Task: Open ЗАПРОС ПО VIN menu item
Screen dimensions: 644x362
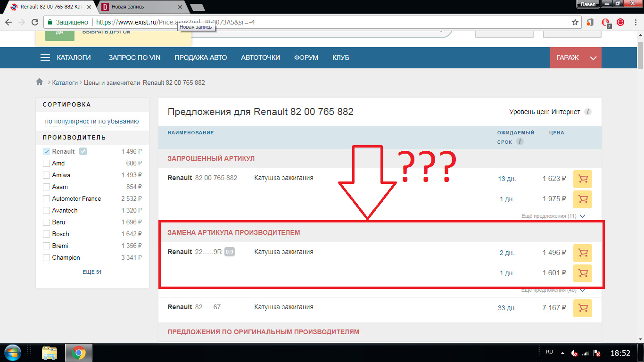Action: click(x=134, y=58)
